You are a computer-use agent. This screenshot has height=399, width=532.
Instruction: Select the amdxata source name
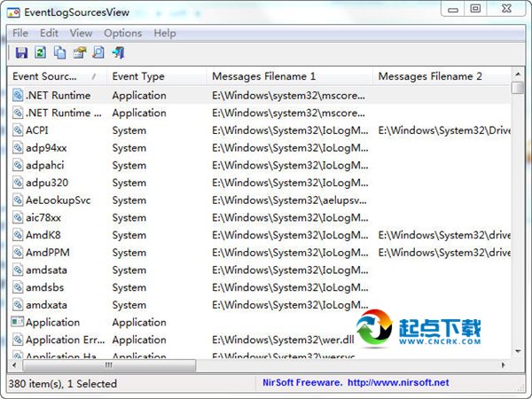46,305
